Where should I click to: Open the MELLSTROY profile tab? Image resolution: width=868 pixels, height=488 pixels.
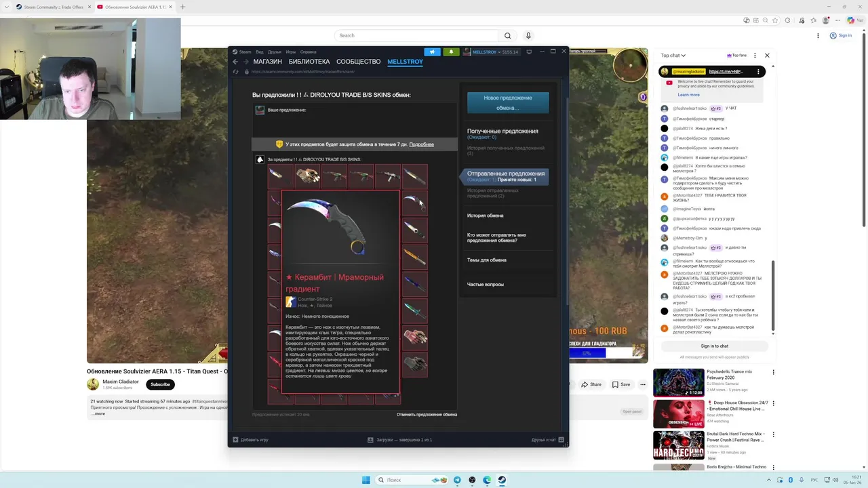point(405,62)
